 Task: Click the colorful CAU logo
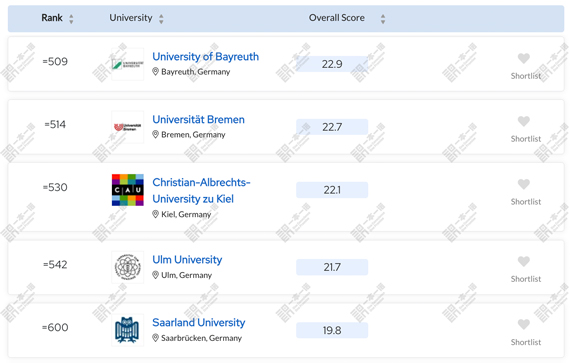pos(128,190)
